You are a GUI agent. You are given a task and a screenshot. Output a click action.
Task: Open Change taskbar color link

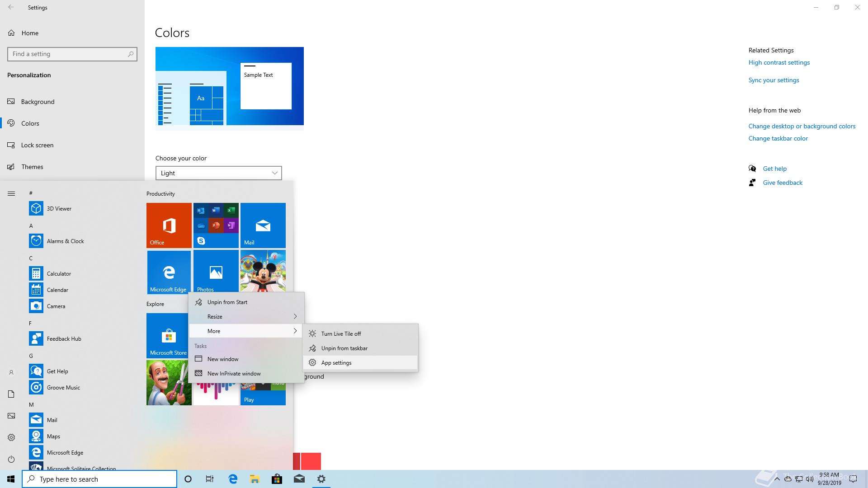778,138
